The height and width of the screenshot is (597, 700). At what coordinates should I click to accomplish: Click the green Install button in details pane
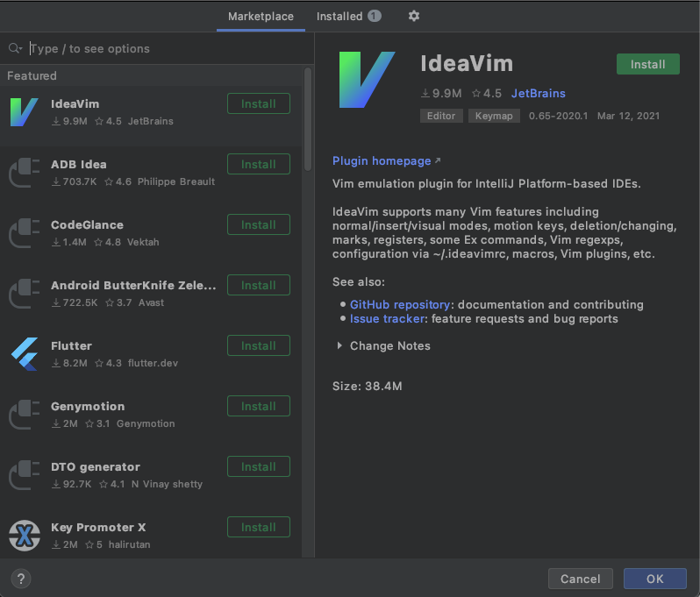(x=647, y=64)
